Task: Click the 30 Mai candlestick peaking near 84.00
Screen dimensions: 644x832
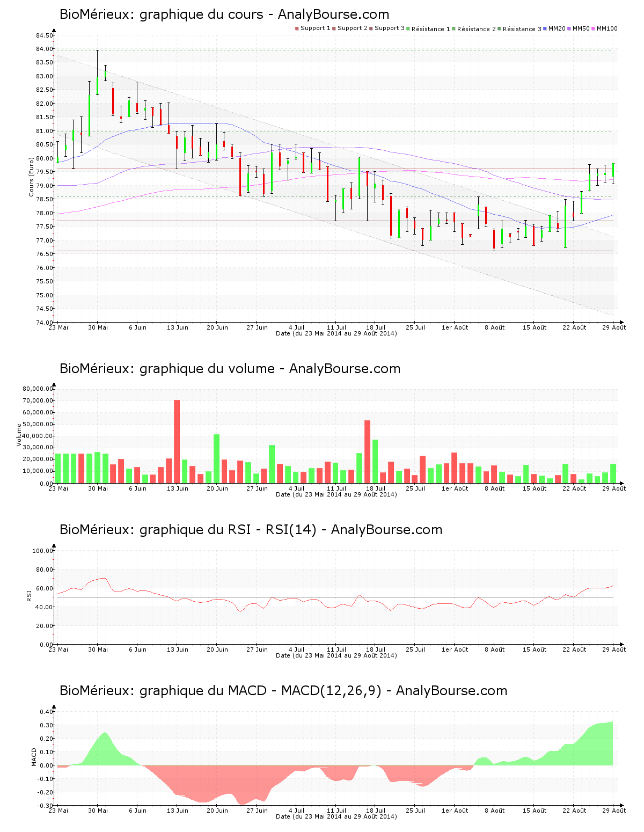Action: (97, 72)
